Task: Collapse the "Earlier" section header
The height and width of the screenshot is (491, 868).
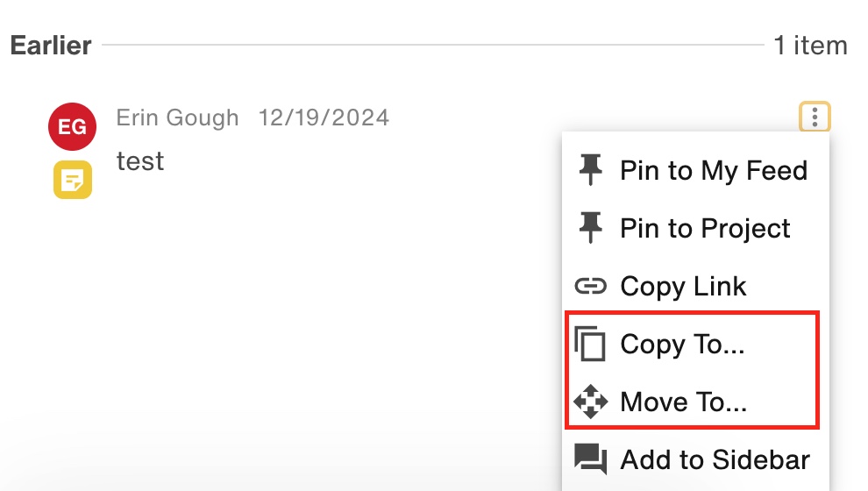Action: [x=51, y=46]
